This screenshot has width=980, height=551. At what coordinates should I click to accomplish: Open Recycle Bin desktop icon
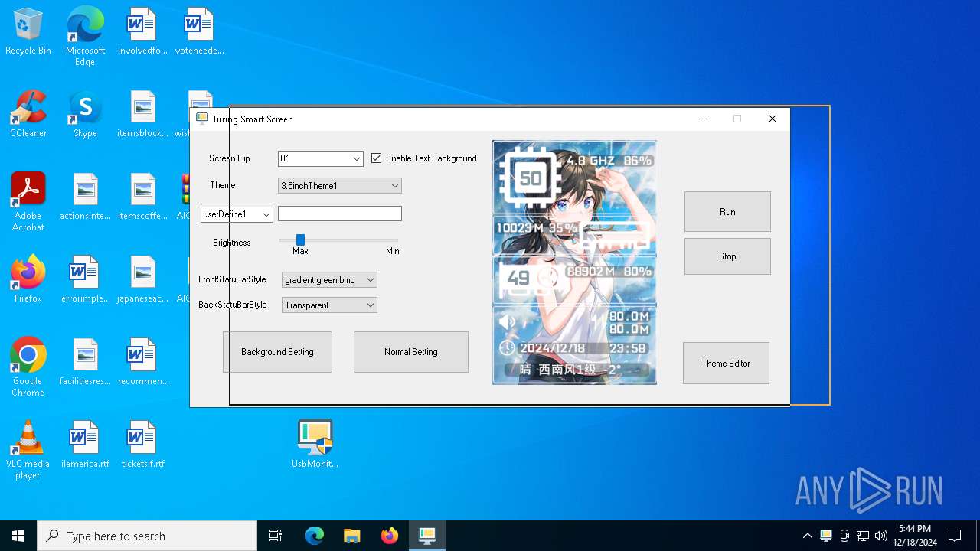[28, 32]
